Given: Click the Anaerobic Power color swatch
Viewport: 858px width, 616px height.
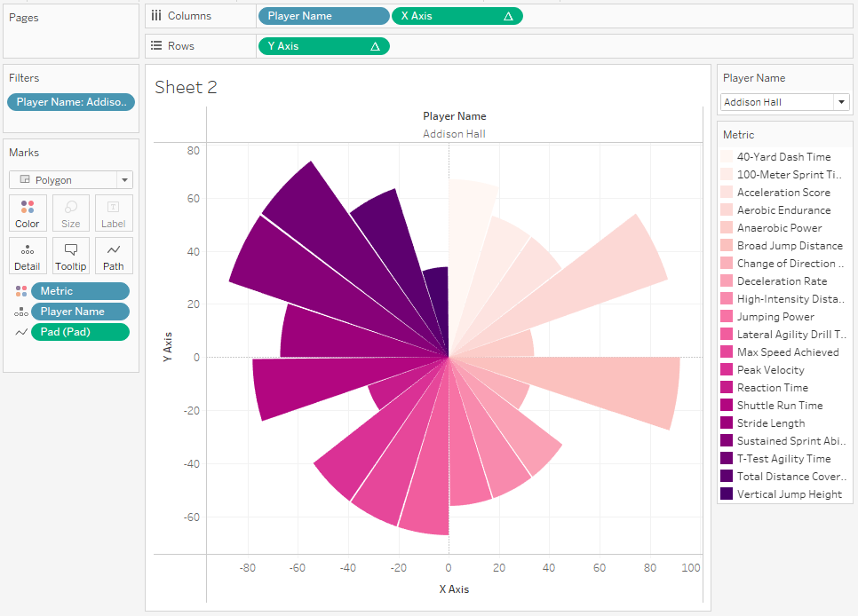Looking at the screenshot, I should [727, 227].
